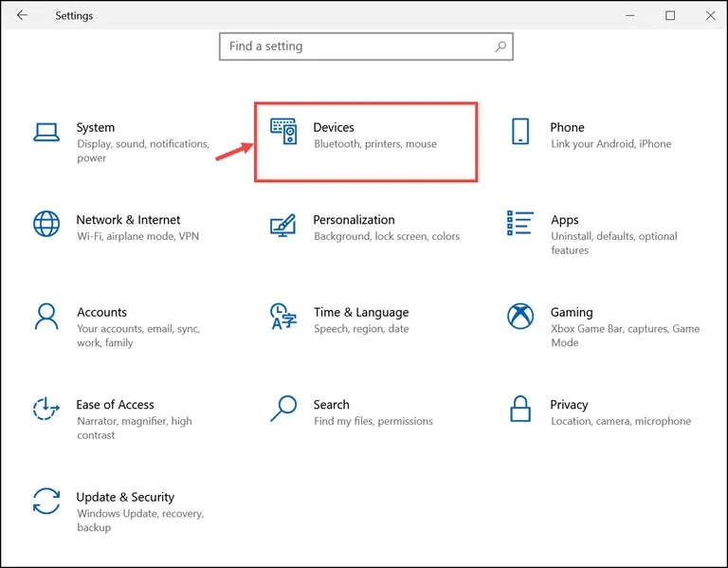Click 'Link your Android, iPhone' description
The image size is (728, 568).
click(x=611, y=144)
